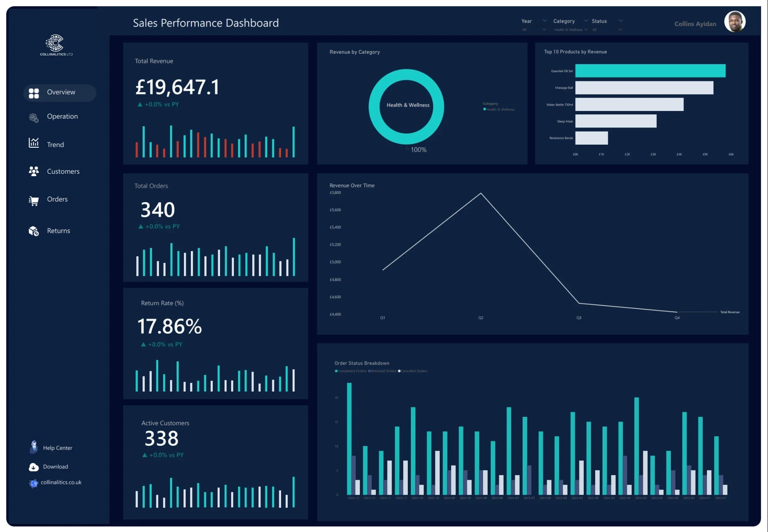The height and width of the screenshot is (532, 768).
Task: Open the Help Center assistant icon
Action: pos(34,447)
